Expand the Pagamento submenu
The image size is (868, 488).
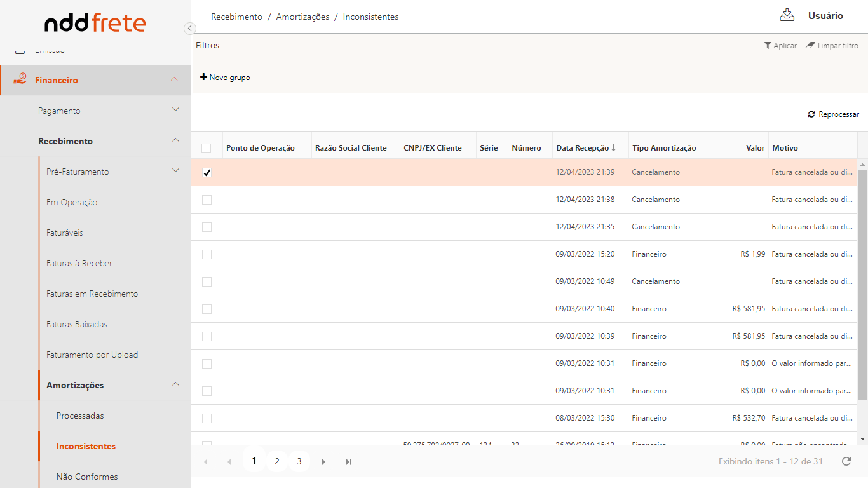click(175, 110)
